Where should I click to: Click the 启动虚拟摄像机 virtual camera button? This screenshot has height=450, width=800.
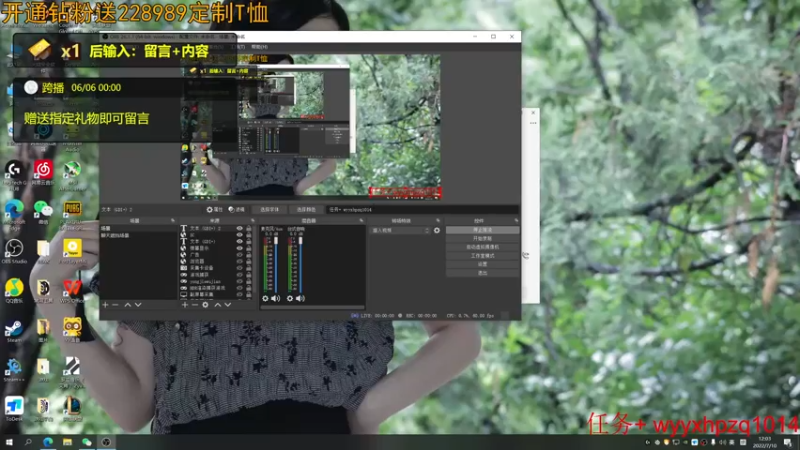tap(483, 247)
